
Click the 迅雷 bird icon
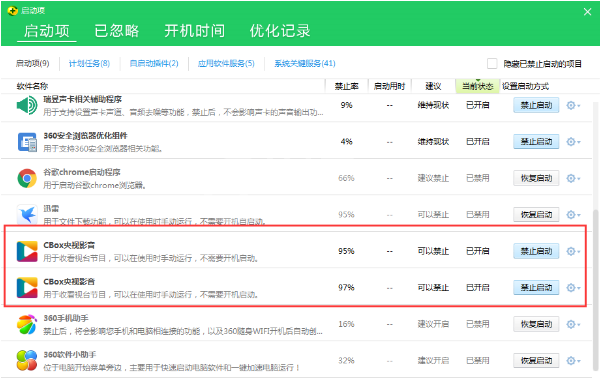[x=27, y=215]
